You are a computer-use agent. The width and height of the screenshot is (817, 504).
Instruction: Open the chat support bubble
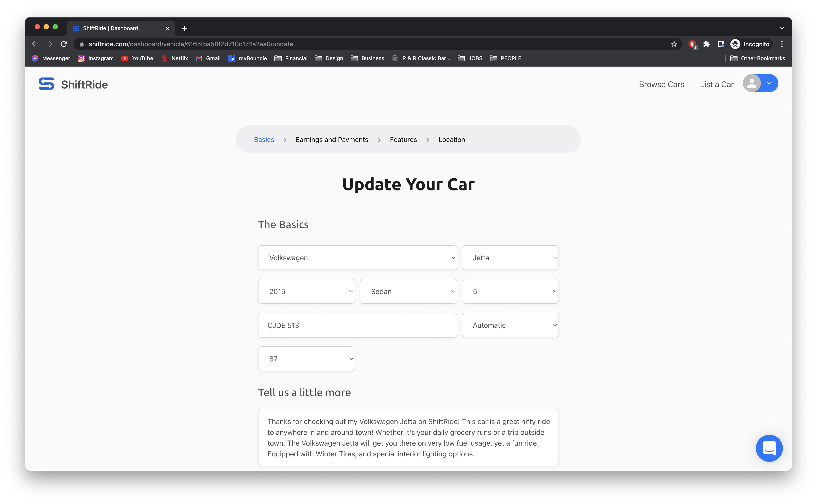[x=769, y=448]
